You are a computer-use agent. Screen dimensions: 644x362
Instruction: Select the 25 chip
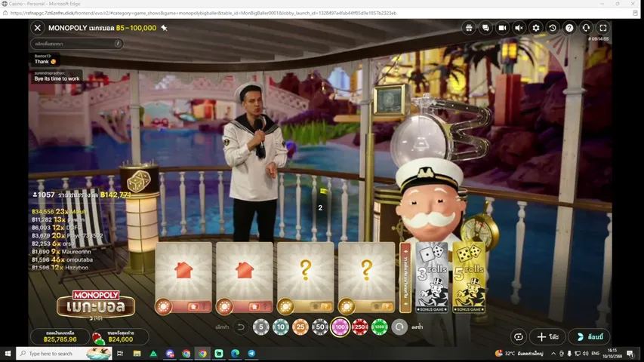[x=300, y=327]
